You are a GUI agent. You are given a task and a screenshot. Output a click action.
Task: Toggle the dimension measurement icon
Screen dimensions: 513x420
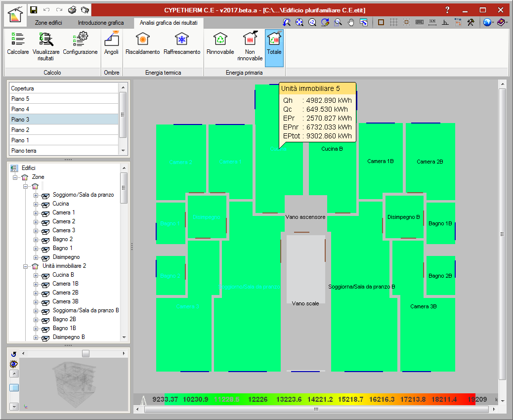click(432, 22)
